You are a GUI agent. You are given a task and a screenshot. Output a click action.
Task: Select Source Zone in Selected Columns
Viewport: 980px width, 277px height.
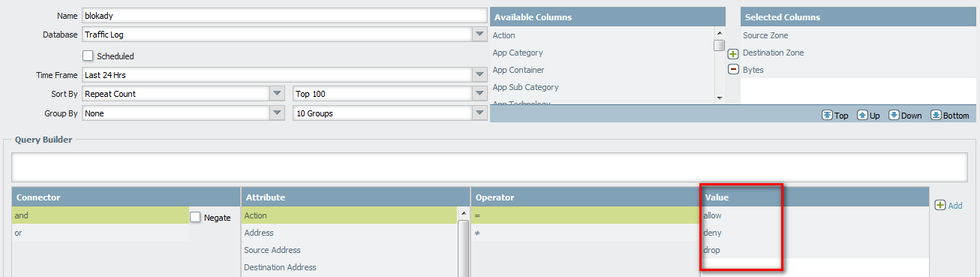(x=858, y=35)
